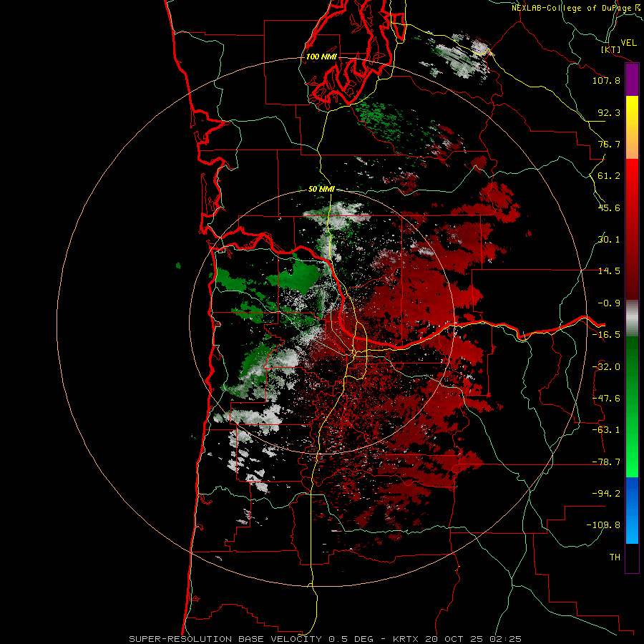The image size is (644, 644).
Task: Click the TH legend label
Action: pyautogui.click(x=615, y=557)
